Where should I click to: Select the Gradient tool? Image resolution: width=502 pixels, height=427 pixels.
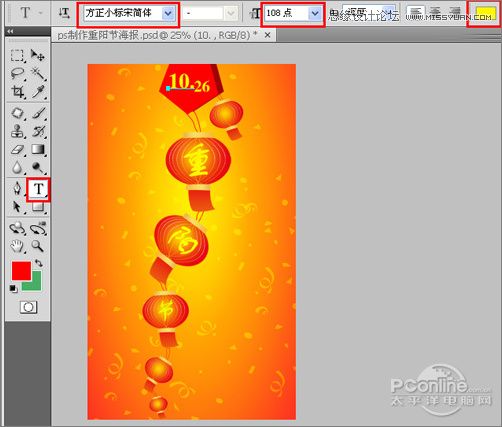pyautogui.click(x=38, y=149)
